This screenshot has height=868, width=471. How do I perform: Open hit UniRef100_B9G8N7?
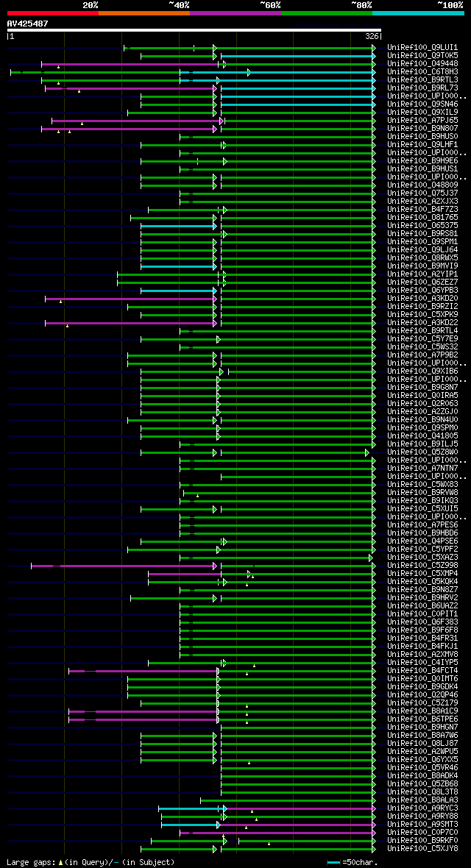(422, 388)
